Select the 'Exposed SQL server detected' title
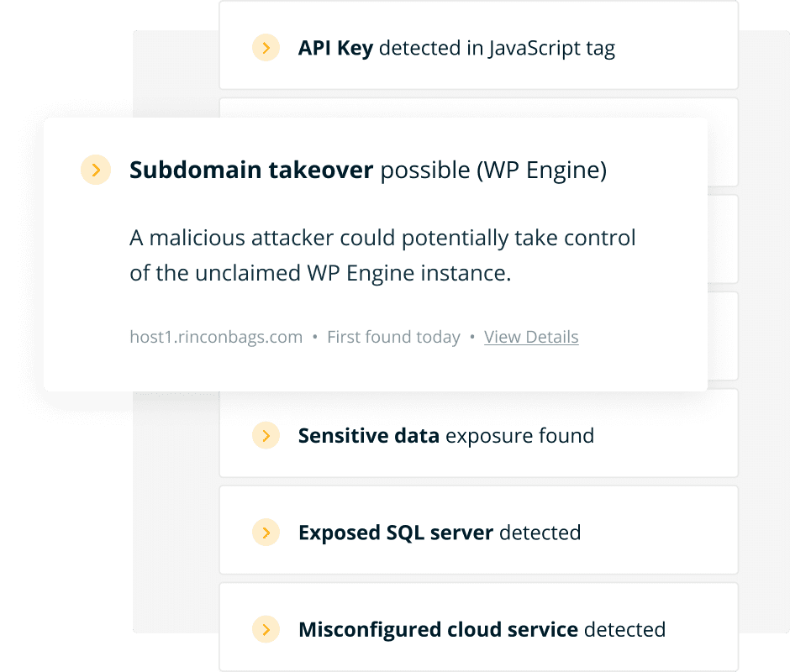The width and height of the screenshot is (790, 672). [439, 533]
